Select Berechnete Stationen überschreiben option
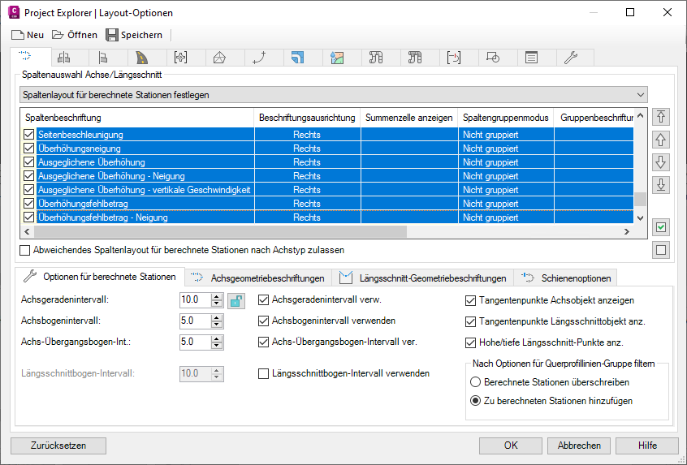The image size is (687, 465). pos(475,382)
